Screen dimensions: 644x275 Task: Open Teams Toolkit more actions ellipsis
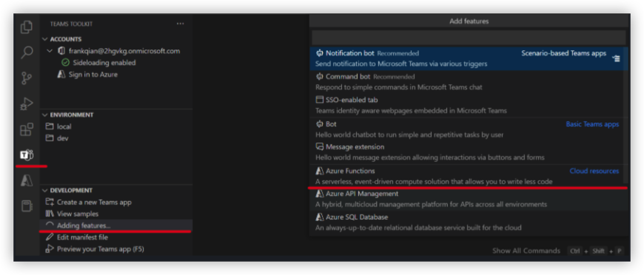coord(181,24)
